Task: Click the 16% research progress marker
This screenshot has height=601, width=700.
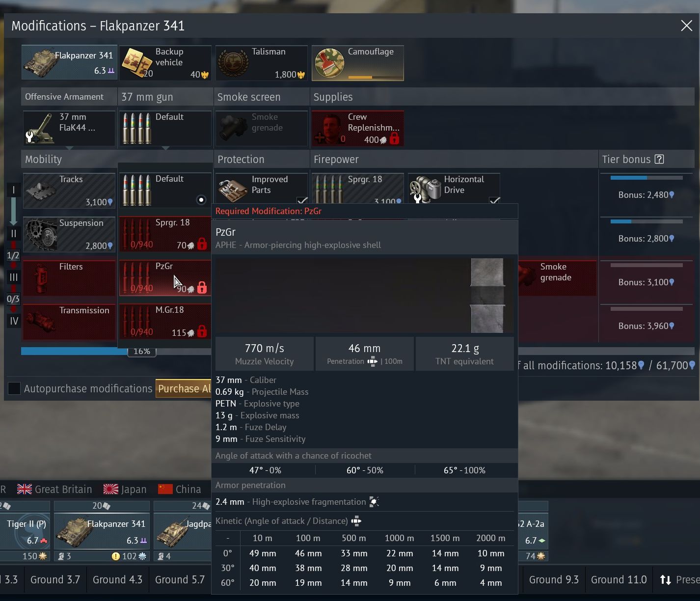Action: (142, 351)
